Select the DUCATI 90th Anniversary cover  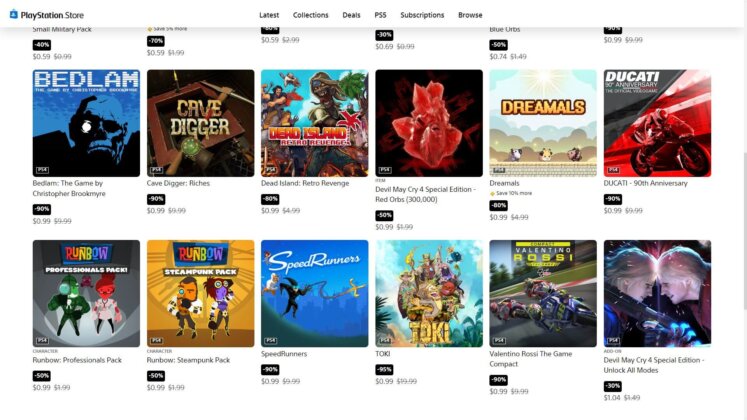pos(657,123)
